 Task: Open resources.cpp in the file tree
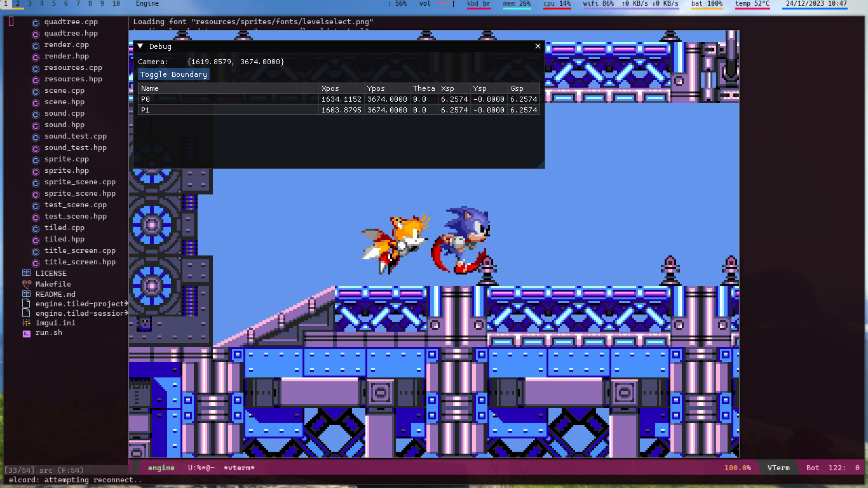pos(73,68)
